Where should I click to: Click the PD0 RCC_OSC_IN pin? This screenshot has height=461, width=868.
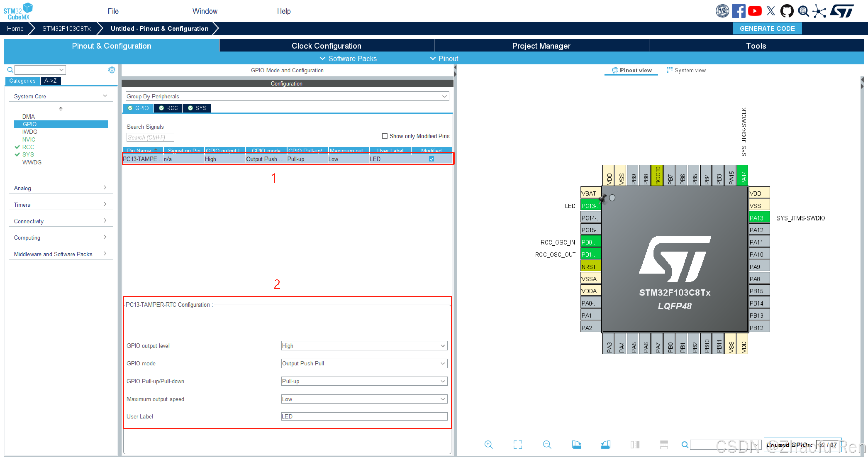click(x=591, y=242)
